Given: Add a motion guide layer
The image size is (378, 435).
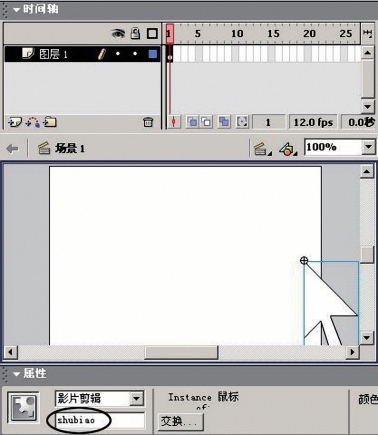Looking at the screenshot, I should 33,122.
